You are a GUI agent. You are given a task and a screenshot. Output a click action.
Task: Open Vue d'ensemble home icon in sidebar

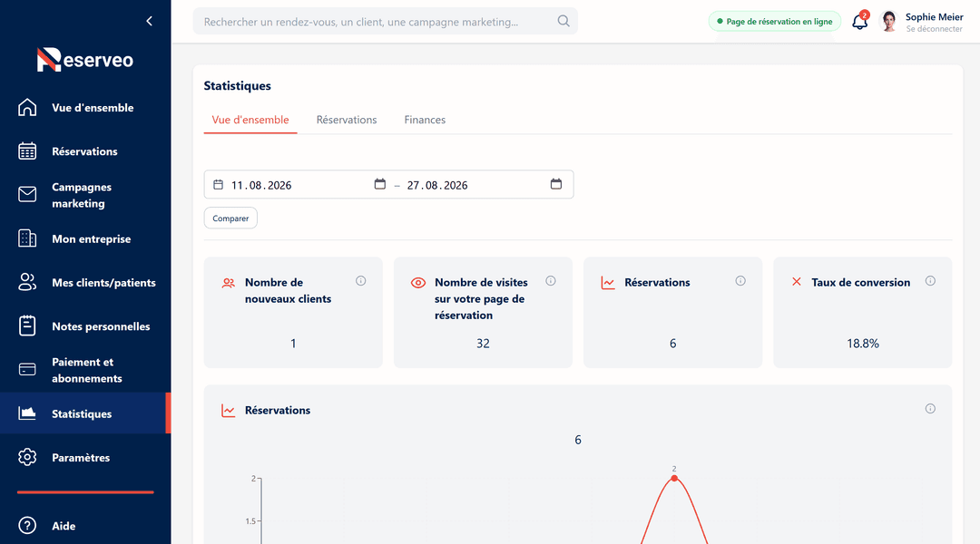(27, 107)
